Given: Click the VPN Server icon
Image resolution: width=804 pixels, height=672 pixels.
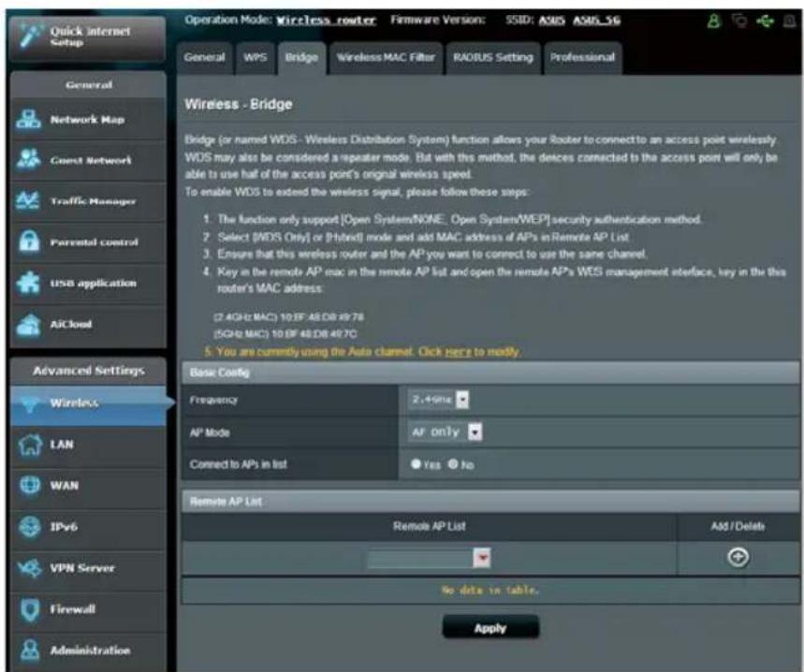Looking at the screenshot, I should (x=30, y=568).
